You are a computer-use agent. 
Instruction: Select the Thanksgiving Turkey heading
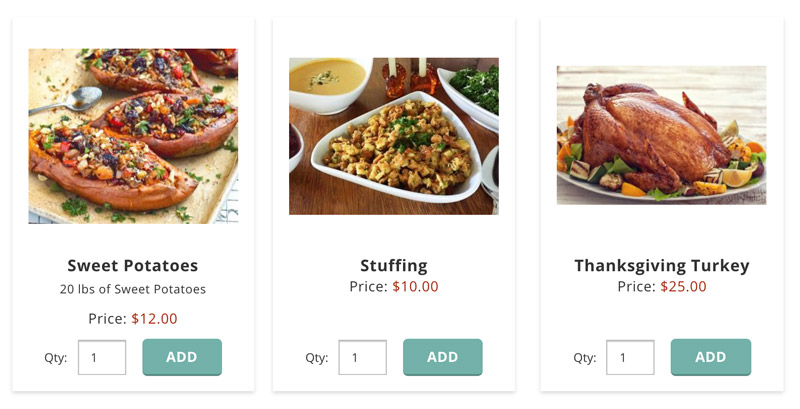(661, 266)
